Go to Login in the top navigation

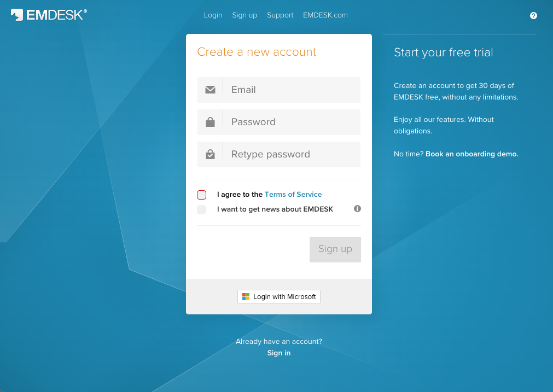click(213, 15)
